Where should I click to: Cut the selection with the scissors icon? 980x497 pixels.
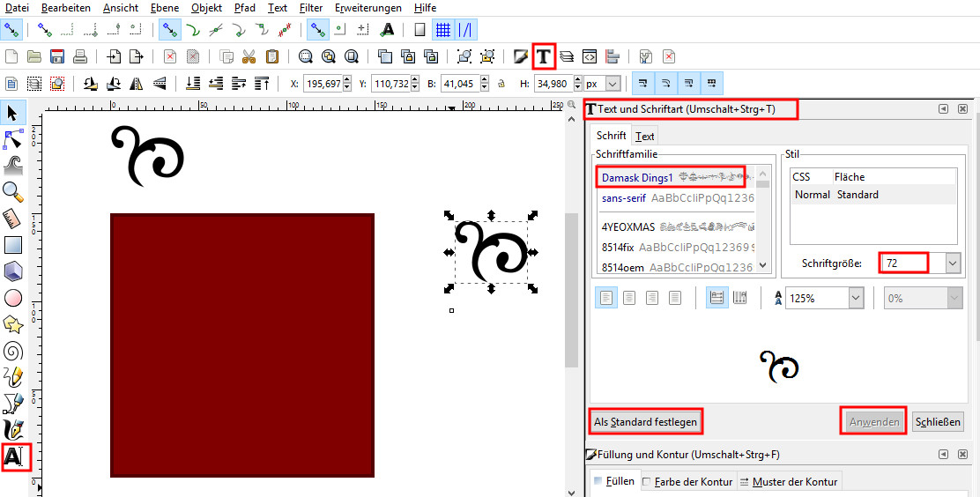click(x=249, y=56)
